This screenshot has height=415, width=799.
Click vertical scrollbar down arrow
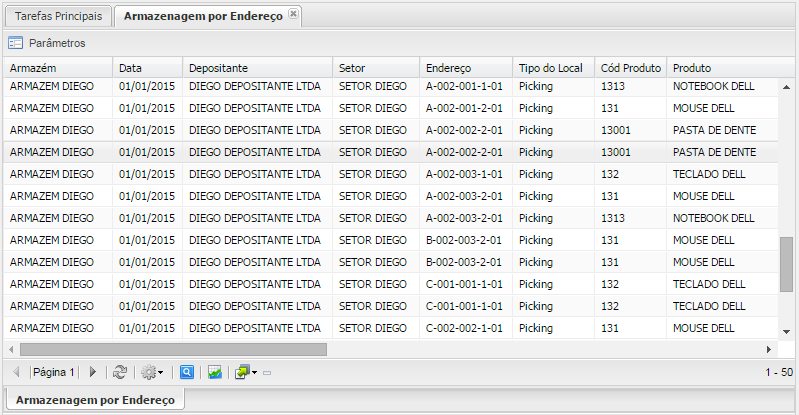click(x=786, y=332)
